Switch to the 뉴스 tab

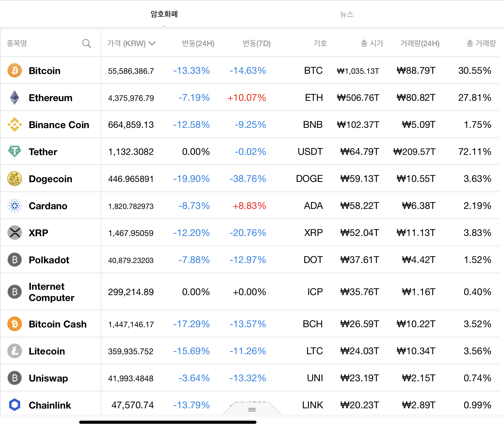tap(346, 14)
